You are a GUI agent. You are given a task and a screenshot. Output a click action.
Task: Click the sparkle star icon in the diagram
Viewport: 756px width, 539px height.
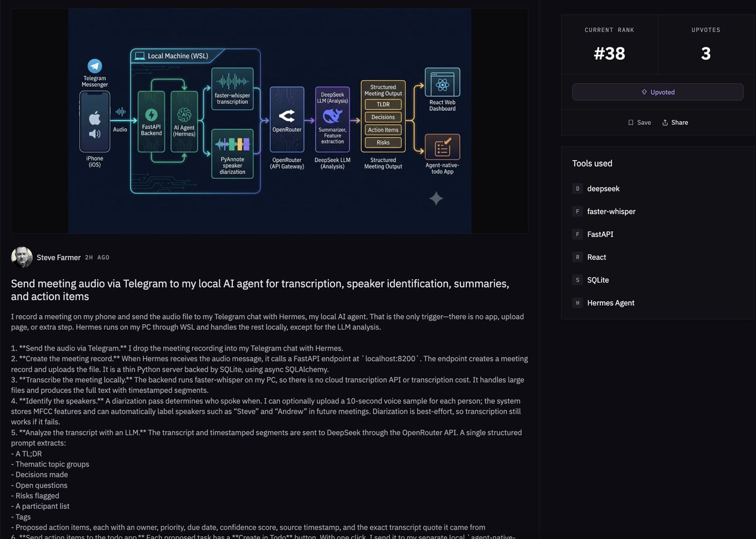point(436,199)
